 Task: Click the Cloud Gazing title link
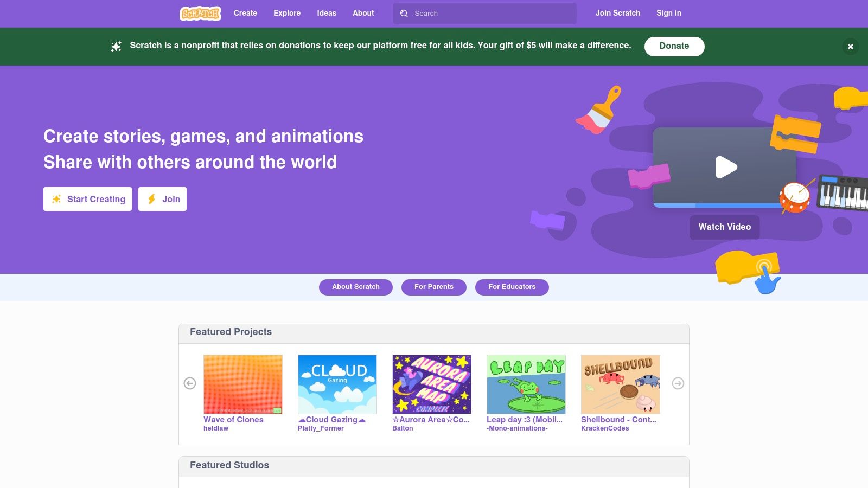click(x=331, y=420)
